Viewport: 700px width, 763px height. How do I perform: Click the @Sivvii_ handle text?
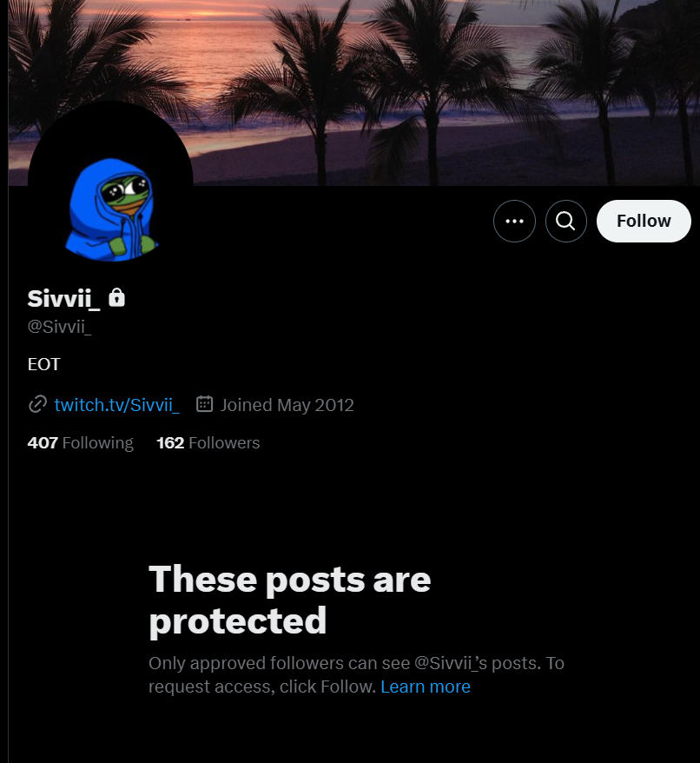[x=59, y=327]
